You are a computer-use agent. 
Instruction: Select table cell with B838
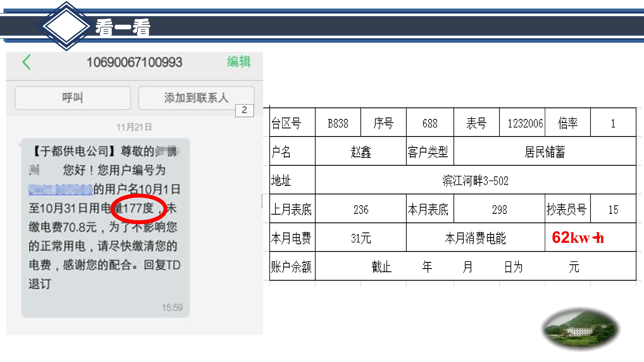pyautogui.click(x=338, y=123)
